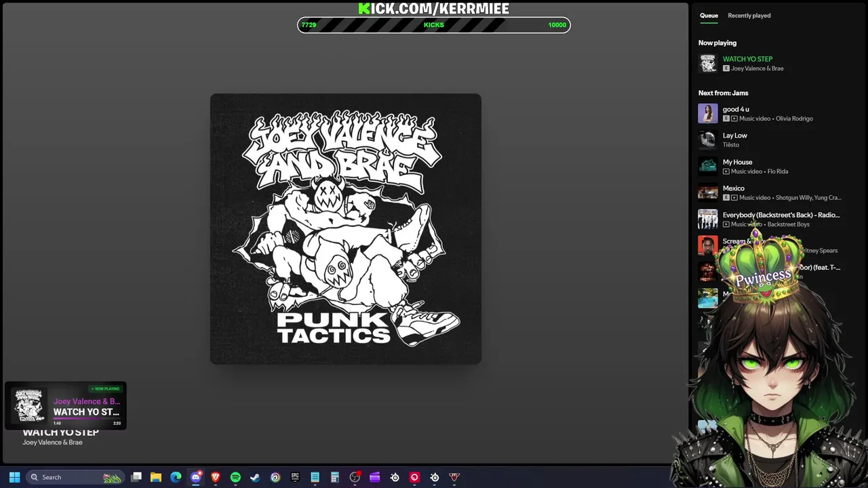Open File Explorer from the taskbar

156,477
